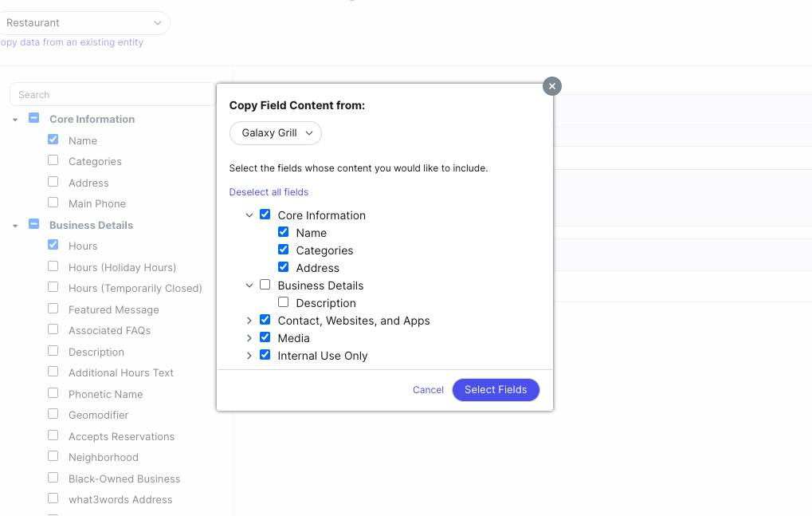This screenshot has height=516, width=812.
Task: Collapse the Core Information section in the dialog
Action: tap(249, 215)
